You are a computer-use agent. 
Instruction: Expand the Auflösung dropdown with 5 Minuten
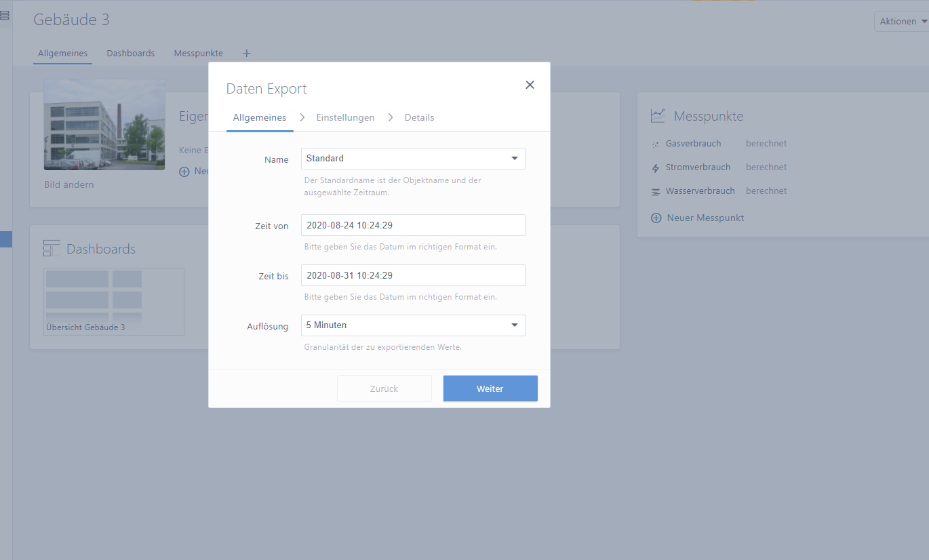coord(412,325)
